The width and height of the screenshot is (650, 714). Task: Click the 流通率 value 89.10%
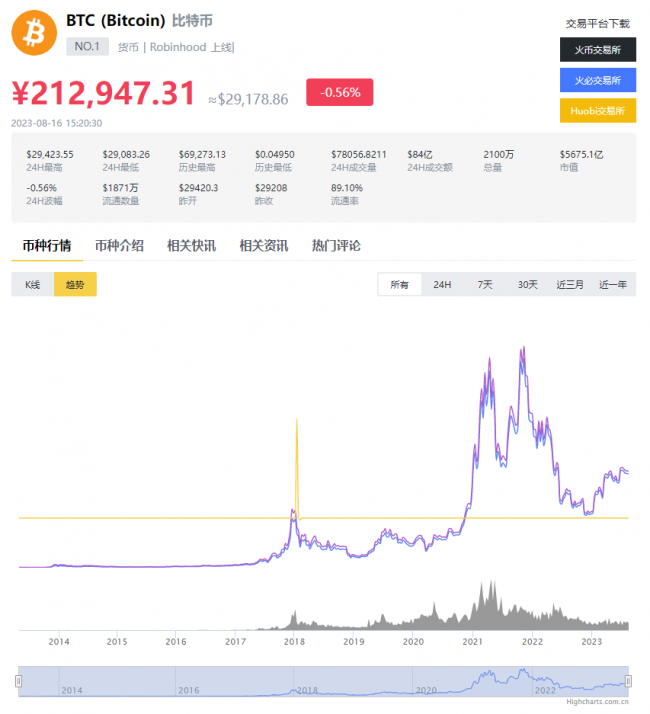click(x=347, y=188)
